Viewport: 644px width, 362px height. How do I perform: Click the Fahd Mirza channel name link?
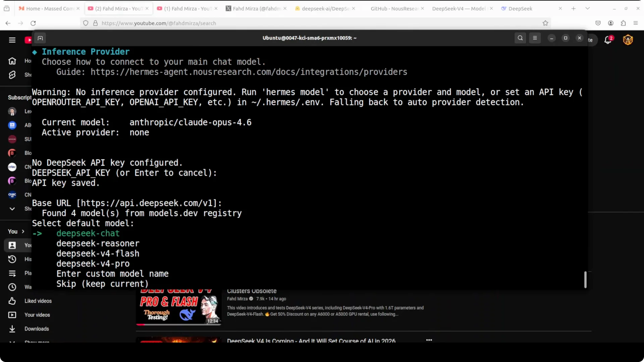237,299
